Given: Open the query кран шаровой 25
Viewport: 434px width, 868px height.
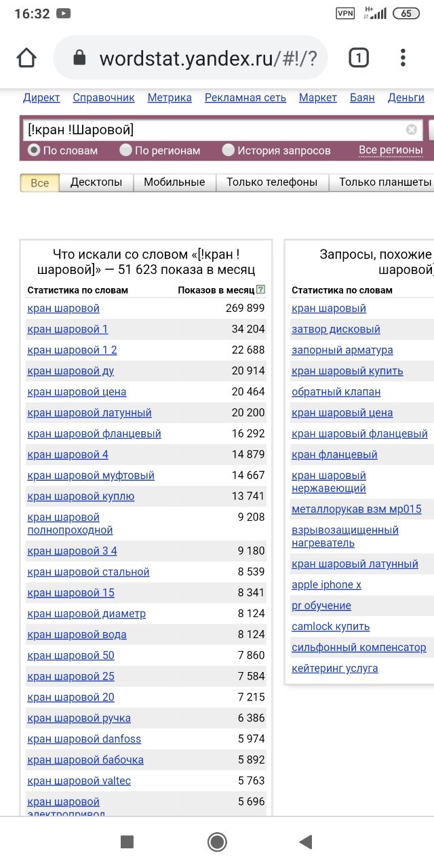Looking at the screenshot, I should [71, 677].
